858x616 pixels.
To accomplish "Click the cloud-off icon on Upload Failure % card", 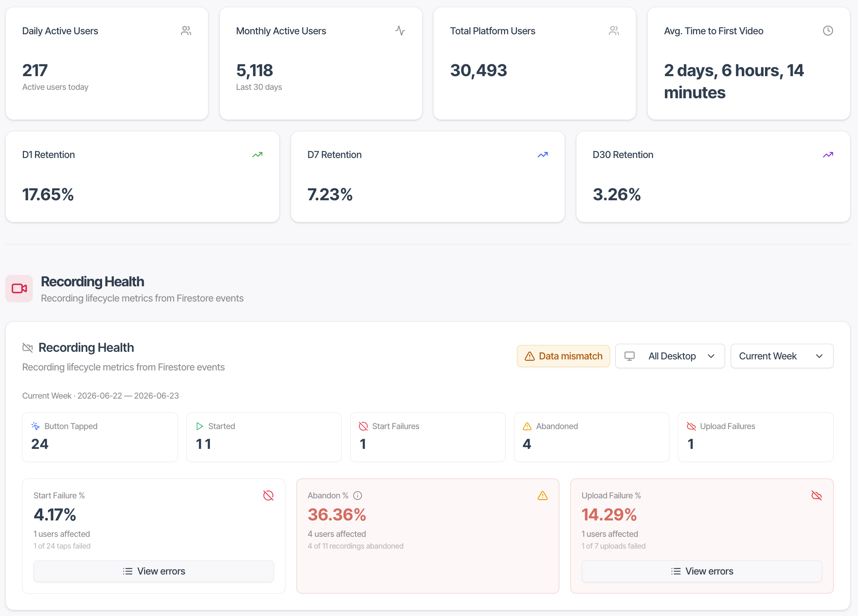I will pos(816,495).
